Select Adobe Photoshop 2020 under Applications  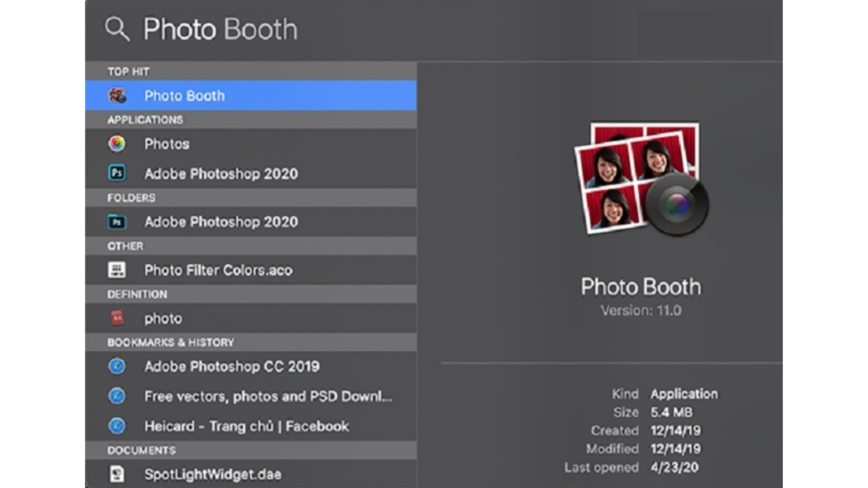pos(251,174)
